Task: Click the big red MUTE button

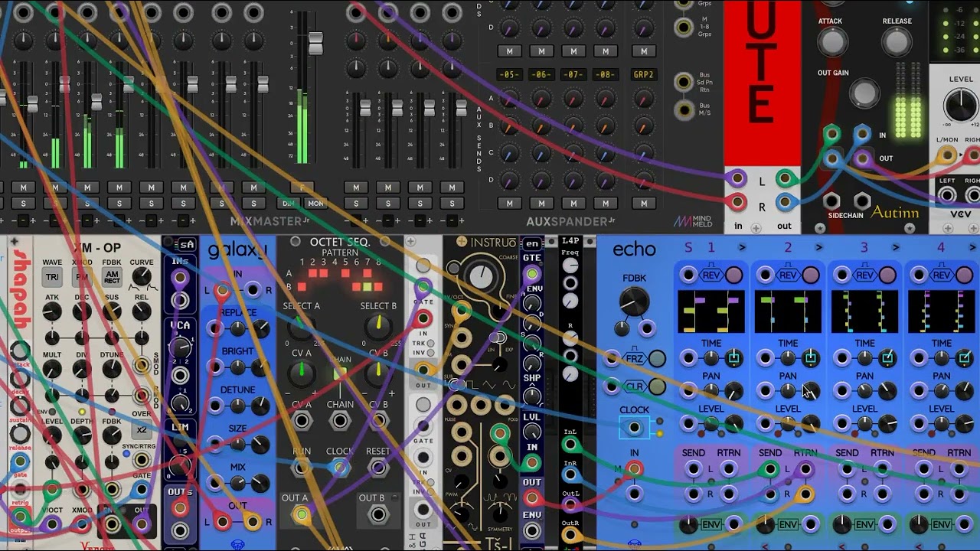Action: [762, 83]
